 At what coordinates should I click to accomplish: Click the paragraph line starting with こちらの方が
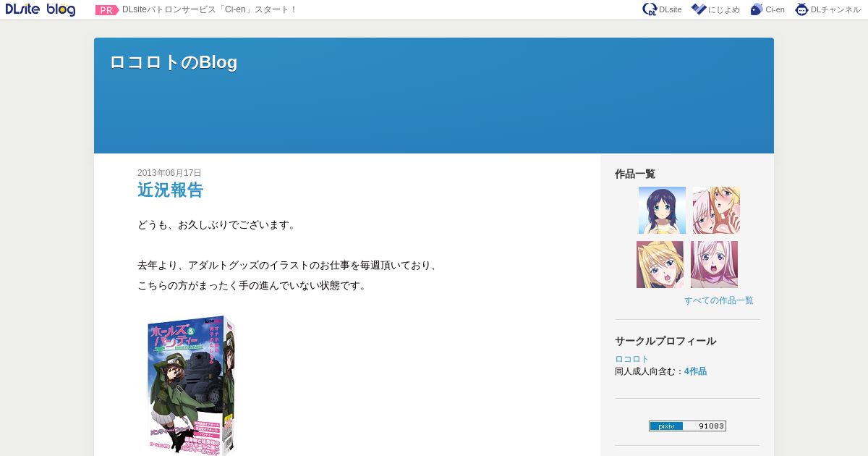coord(252,286)
